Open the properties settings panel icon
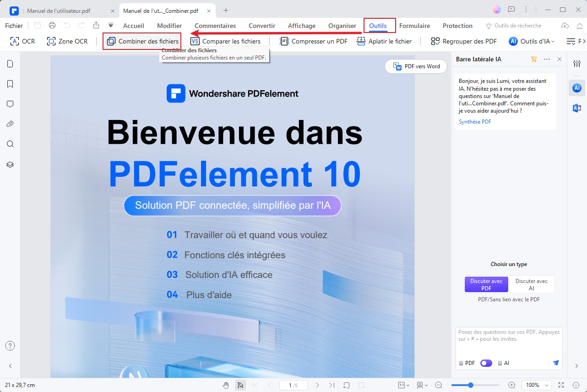Viewport: 587px width, 392px height. click(x=577, y=64)
